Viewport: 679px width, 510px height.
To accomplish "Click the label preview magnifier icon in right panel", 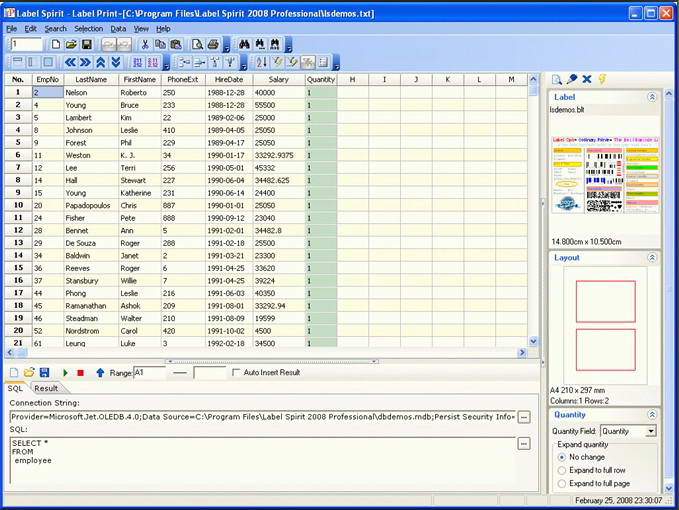I will tap(557, 80).
